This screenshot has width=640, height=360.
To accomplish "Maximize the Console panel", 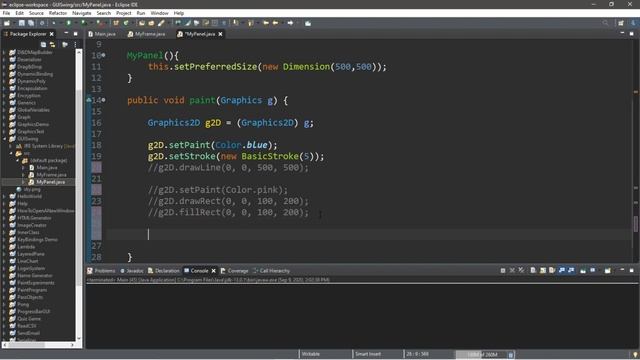I will tap(631, 270).
